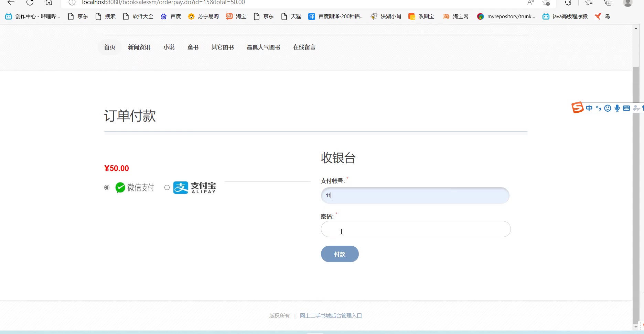The image size is (644, 334).
Task: Focus the 密码 password field
Action: tap(416, 229)
